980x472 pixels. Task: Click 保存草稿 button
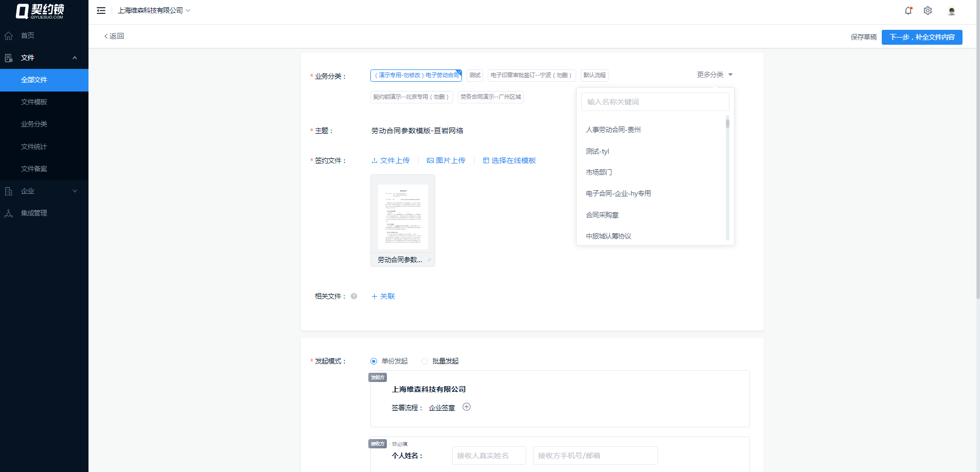[864, 37]
